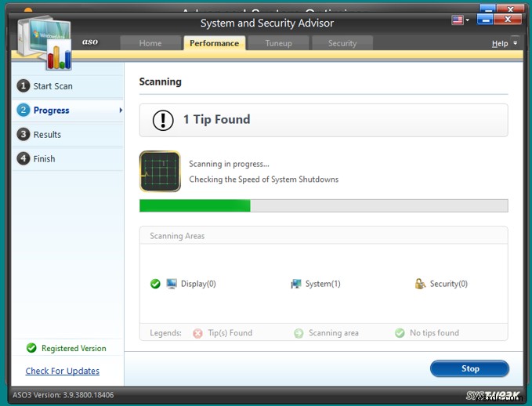The image size is (532, 406).
Task: Expand the Help menu arrow
Action: coord(516,43)
